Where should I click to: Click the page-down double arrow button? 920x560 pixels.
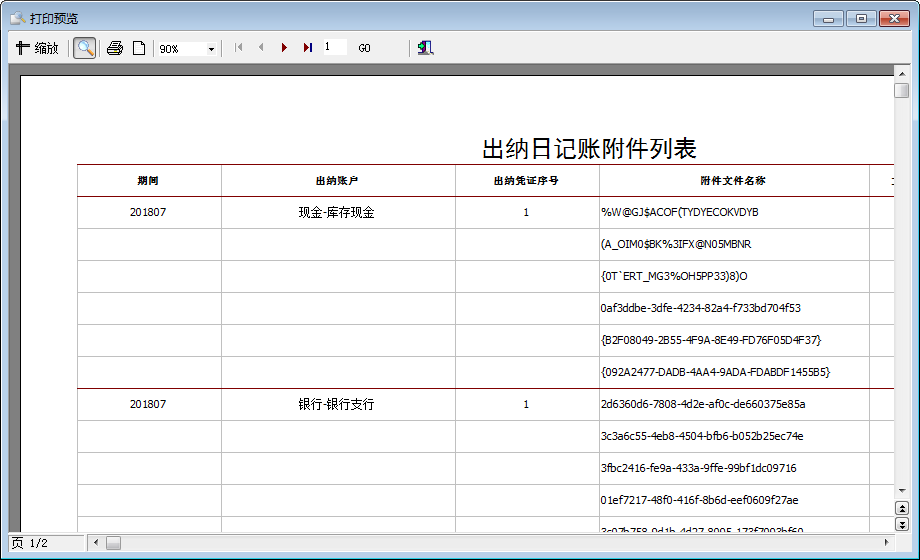coord(901,524)
